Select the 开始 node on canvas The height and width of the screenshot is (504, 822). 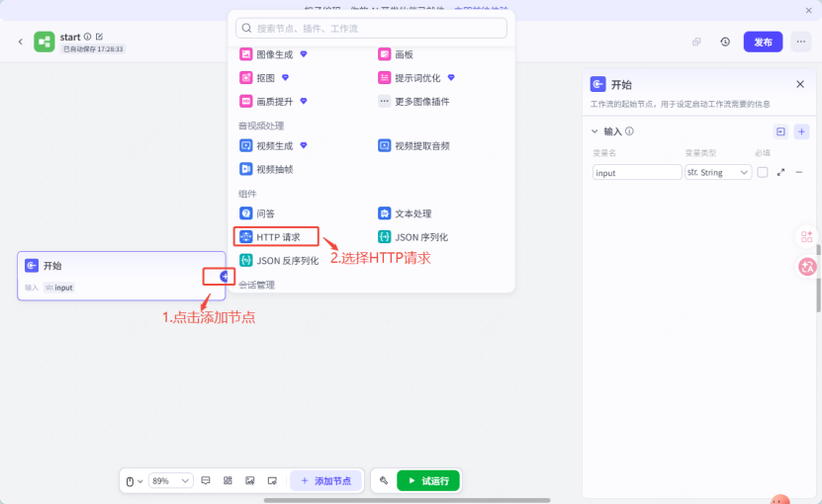(121, 276)
